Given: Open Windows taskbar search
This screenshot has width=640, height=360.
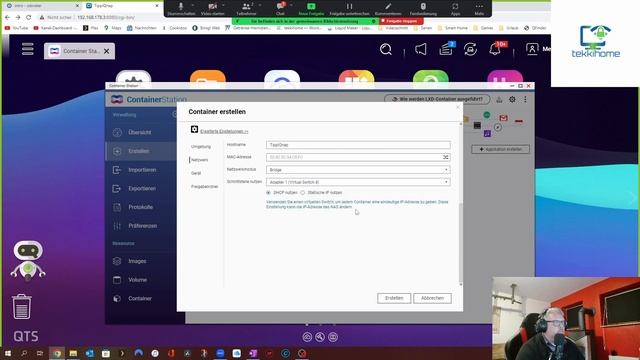Looking at the screenshot, I should coord(24,353).
